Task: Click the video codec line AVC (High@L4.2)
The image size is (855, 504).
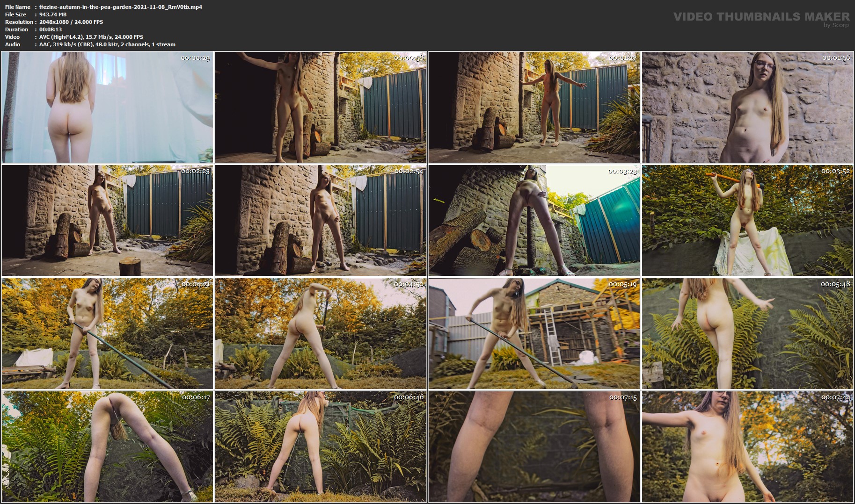Action: 91,37
